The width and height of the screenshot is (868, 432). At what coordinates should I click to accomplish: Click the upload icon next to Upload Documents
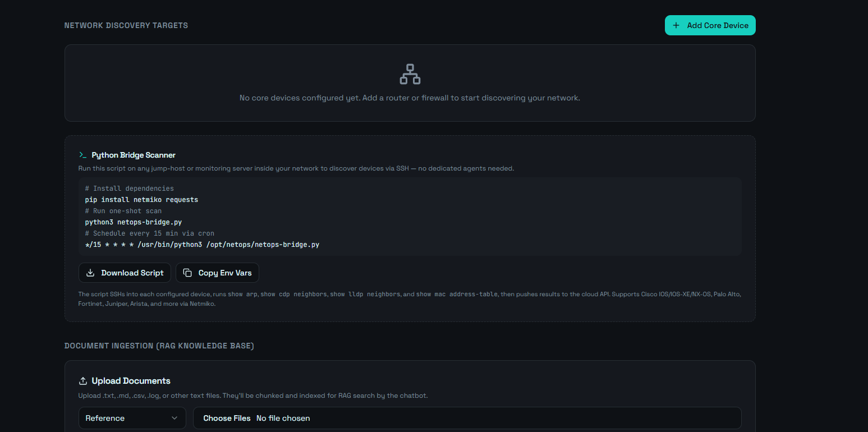(x=83, y=380)
